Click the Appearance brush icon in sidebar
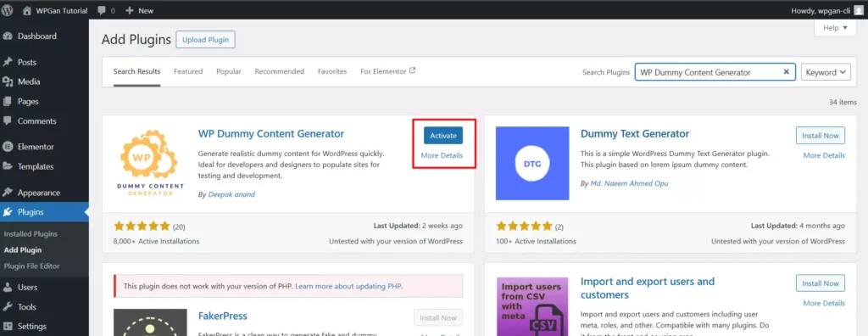Viewport: 868px width, 336px height. pos(8,193)
